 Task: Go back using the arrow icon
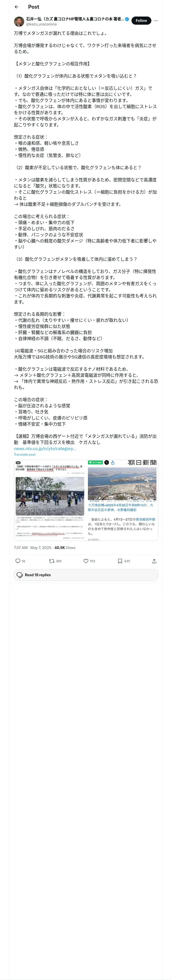pyautogui.click(x=16, y=7)
